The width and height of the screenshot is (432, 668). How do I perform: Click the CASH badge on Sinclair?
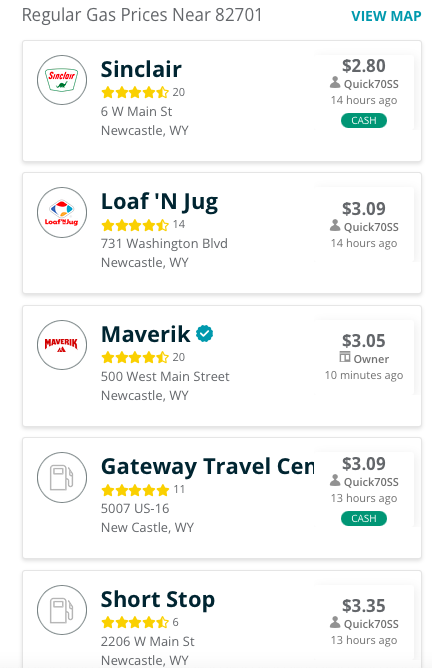click(x=364, y=121)
